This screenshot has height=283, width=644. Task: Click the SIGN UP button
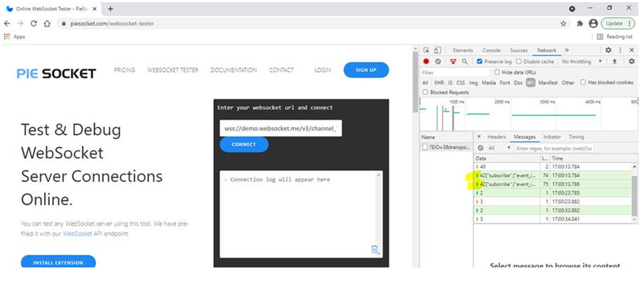[366, 70]
